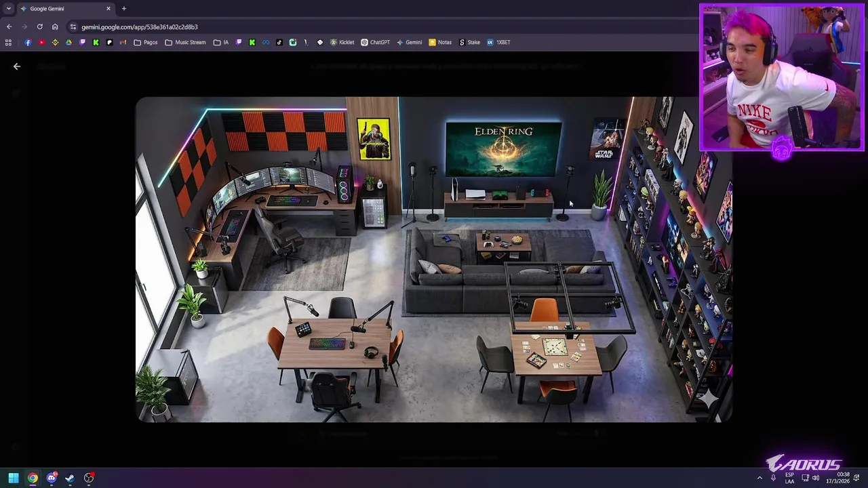Screen dimensions: 868x488
Task: Click the generated gaming room image
Action: tap(434, 260)
